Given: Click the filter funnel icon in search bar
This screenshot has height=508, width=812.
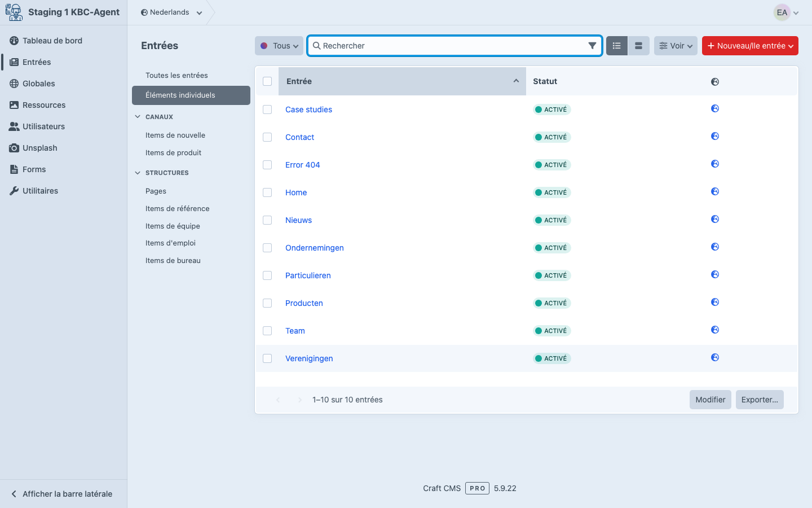Looking at the screenshot, I should click(x=592, y=46).
